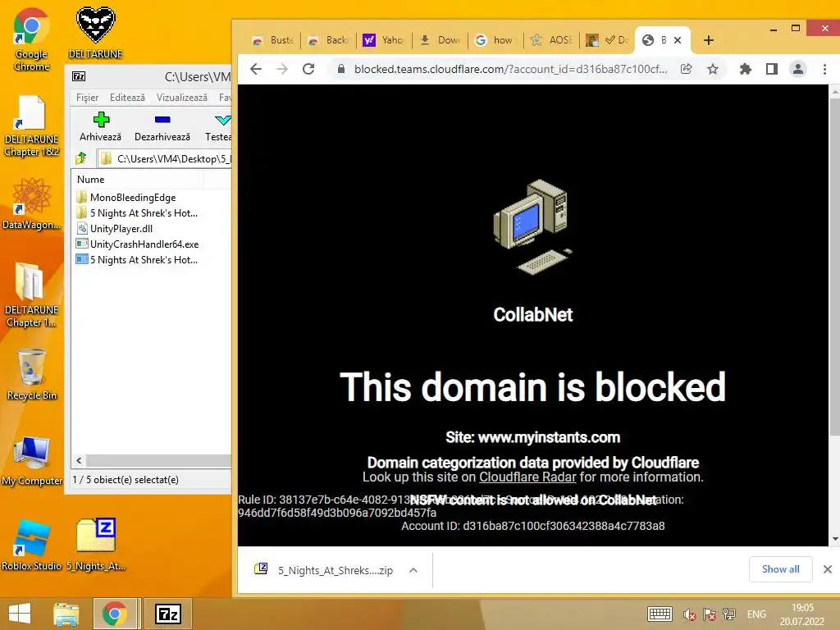Open the Editează menu in 7-Zip

(x=127, y=98)
